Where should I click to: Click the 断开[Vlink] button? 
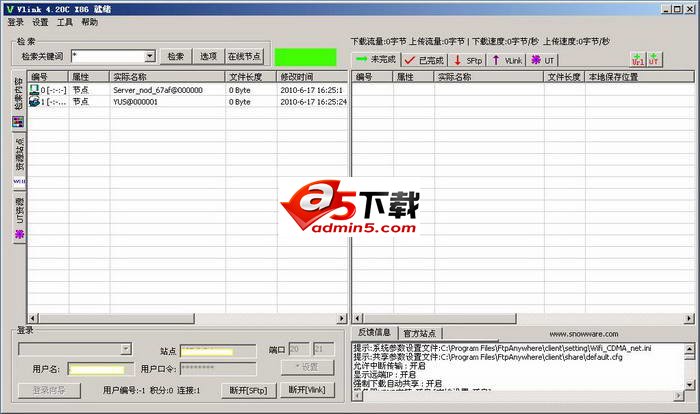[307, 390]
